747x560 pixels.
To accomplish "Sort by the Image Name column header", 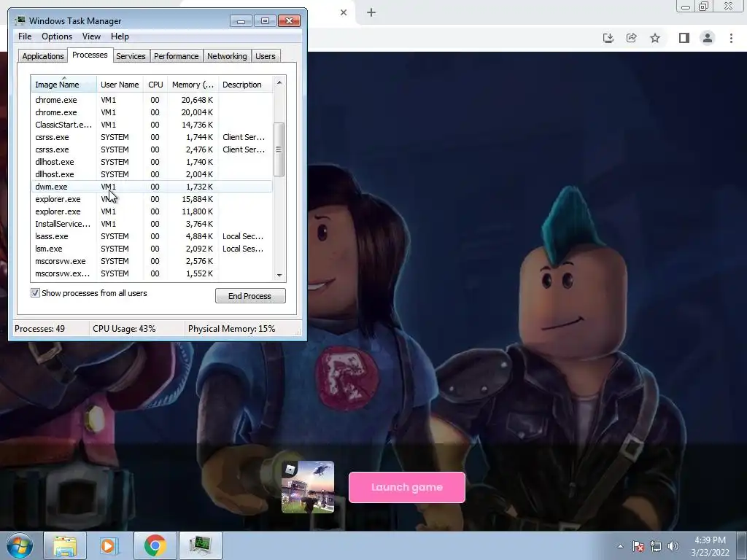I will 64,85.
